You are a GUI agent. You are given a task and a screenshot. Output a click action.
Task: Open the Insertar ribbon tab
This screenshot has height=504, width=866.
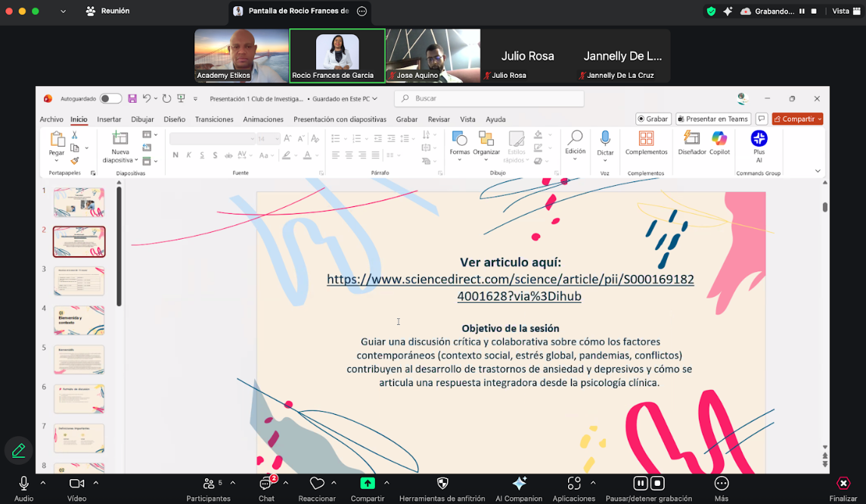(109, 119)
